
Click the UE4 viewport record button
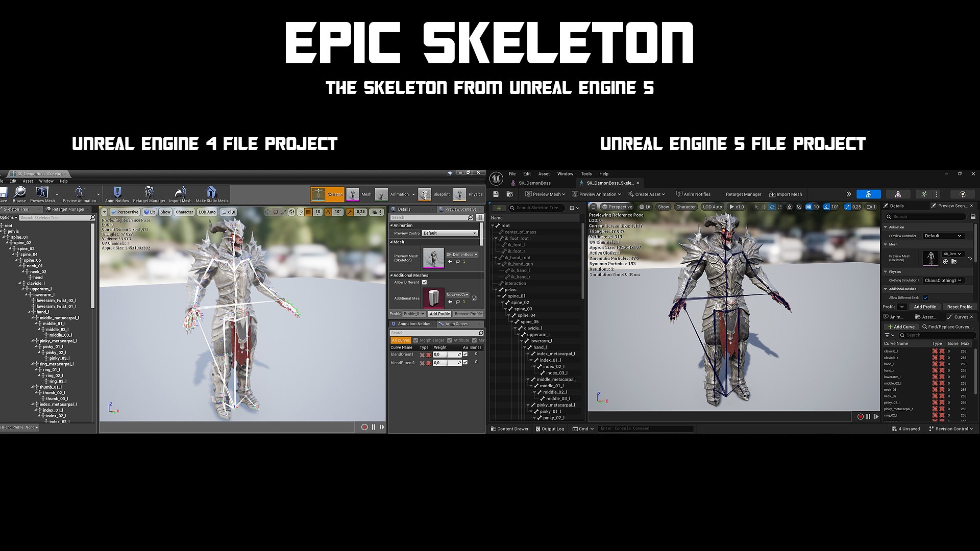[x=364, y=427]
